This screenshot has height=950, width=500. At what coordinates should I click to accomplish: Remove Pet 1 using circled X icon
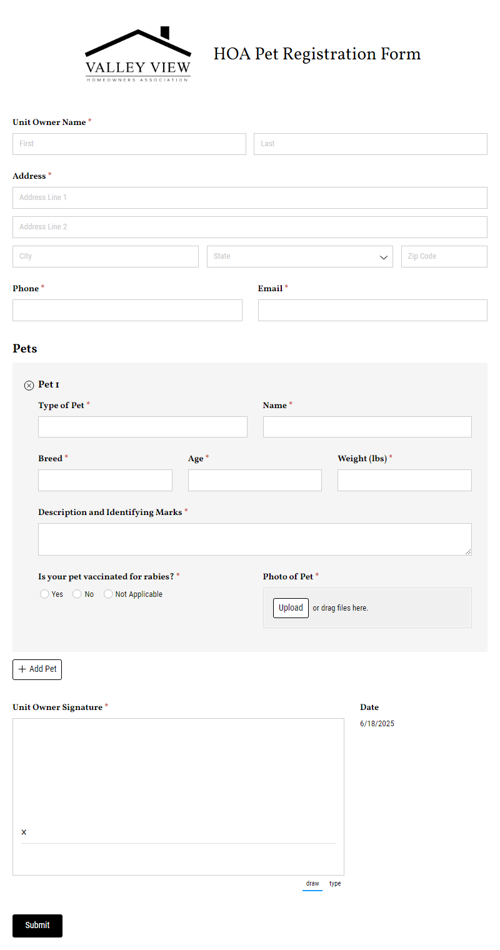pyautogui.click(x=28, y=385)
